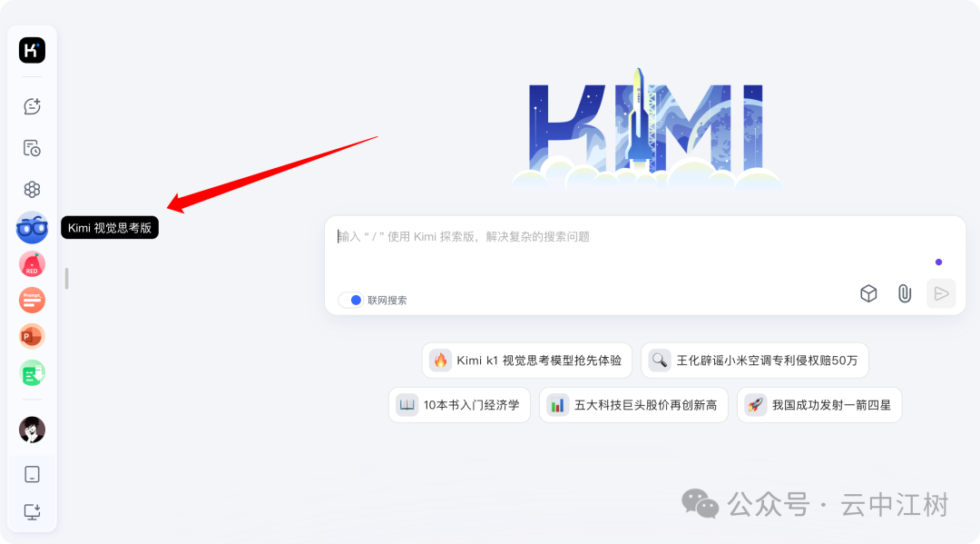Select the Kimi k1 视觉思考模型抢先体验 suggestion
The height and width of the screenshot is (544, 980).
tap(527, 361)
